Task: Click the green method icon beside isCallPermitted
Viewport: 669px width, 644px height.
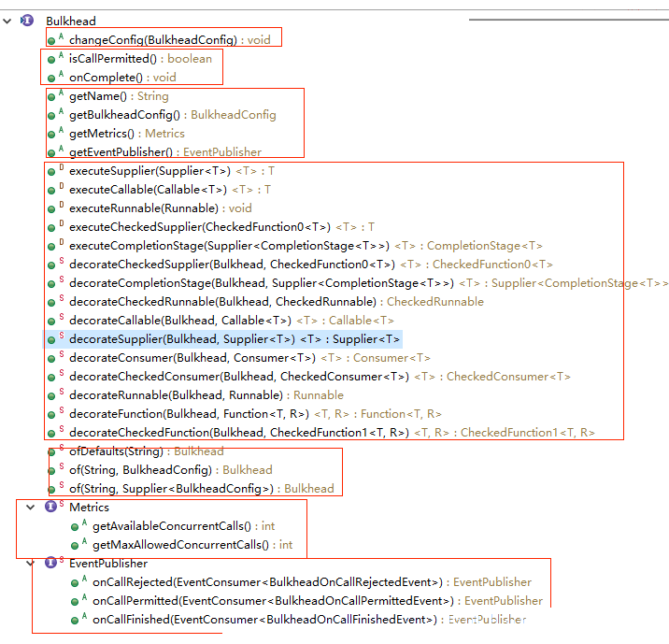Action: point(51,60)
